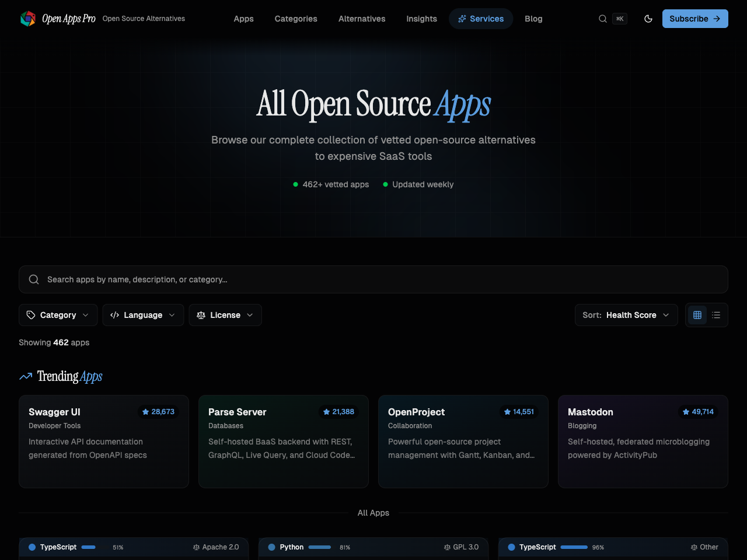Open the search magnifier in the navbar
Image resolution: width=747 pixels, height=560 pixels.
[x=603, y=19]
